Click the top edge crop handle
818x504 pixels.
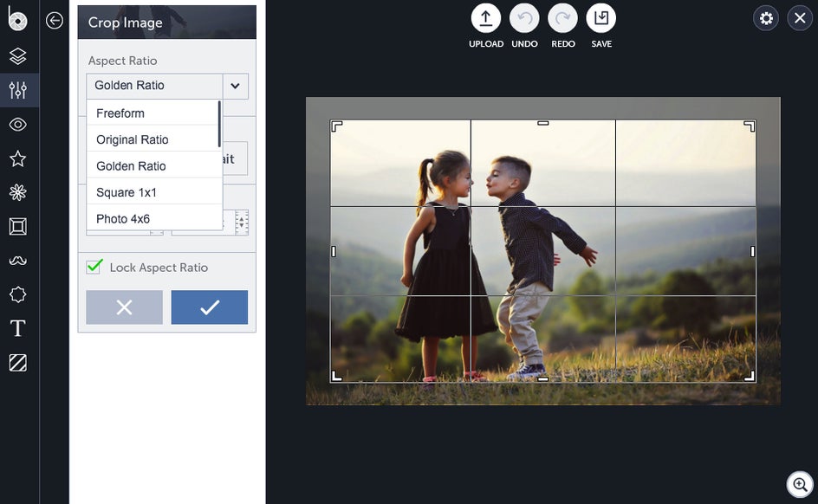click(543, 123)
